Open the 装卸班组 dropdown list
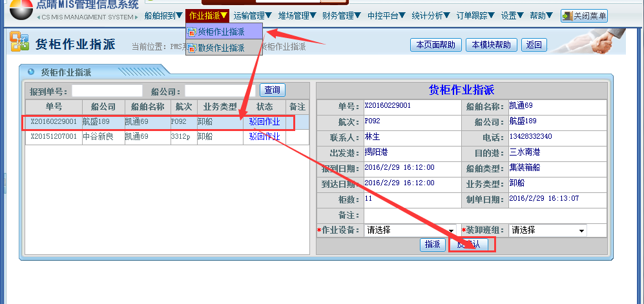This screenshot has width=644, height=304. click(x=581, y=230)
